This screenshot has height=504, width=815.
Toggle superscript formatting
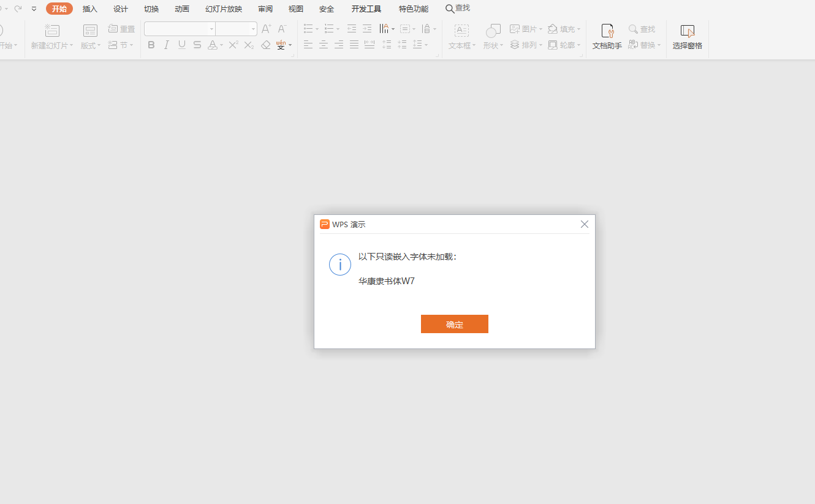tap(233, 45)
